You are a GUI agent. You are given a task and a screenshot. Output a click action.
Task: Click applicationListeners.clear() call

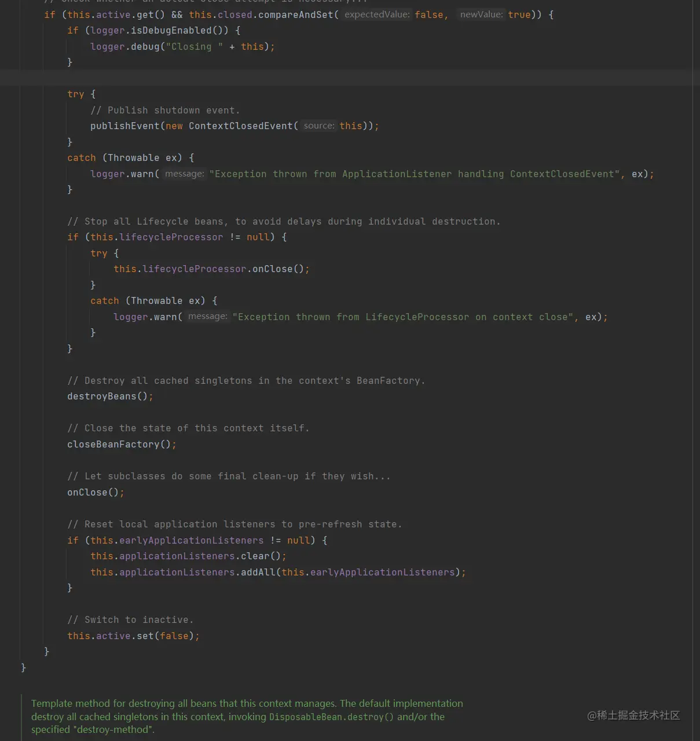point(188,556)
